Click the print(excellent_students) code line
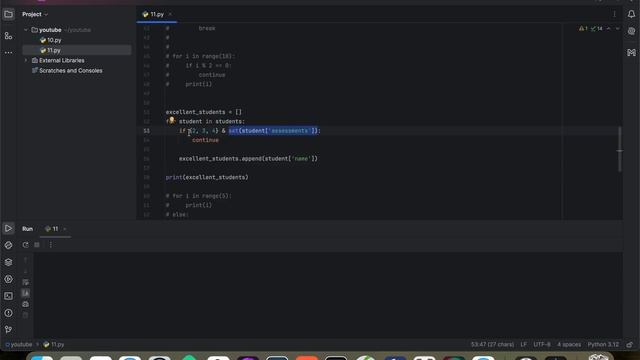Screen dimensions: 640x360 pyautogui.click(x=207, y=177)
